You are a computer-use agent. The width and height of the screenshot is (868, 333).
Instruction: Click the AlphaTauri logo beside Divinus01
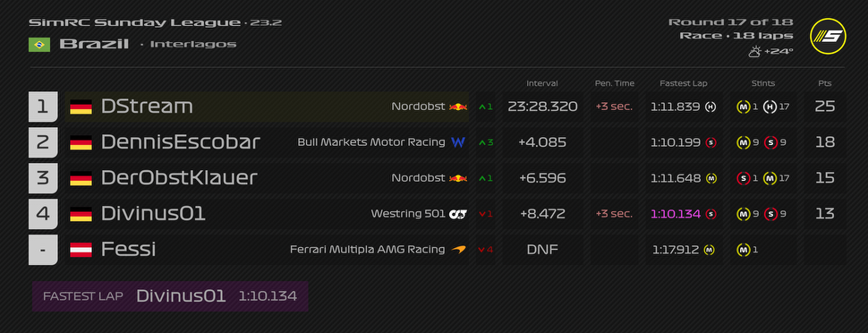(x=458, y=214)
